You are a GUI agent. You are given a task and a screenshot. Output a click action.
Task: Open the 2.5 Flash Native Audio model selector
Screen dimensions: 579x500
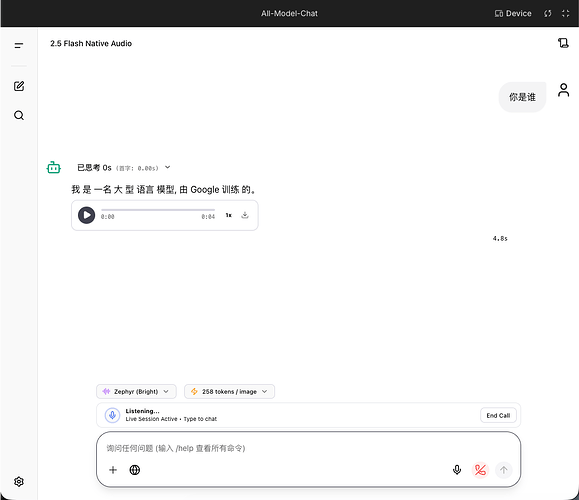(91, 44)
